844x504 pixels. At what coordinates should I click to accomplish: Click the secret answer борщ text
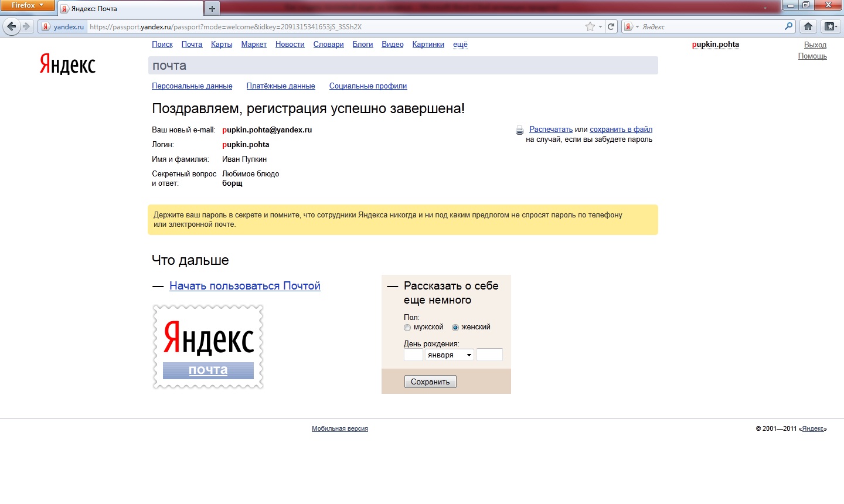point(232,183)
